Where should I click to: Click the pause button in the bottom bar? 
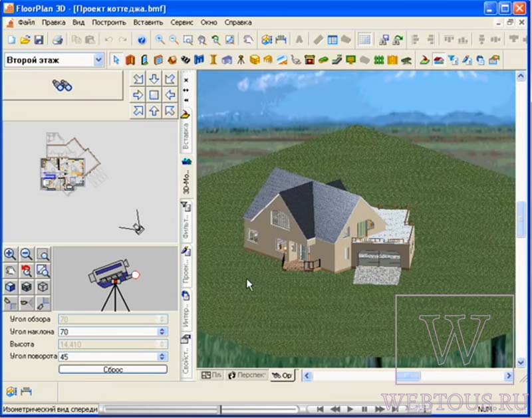point(364,409)
